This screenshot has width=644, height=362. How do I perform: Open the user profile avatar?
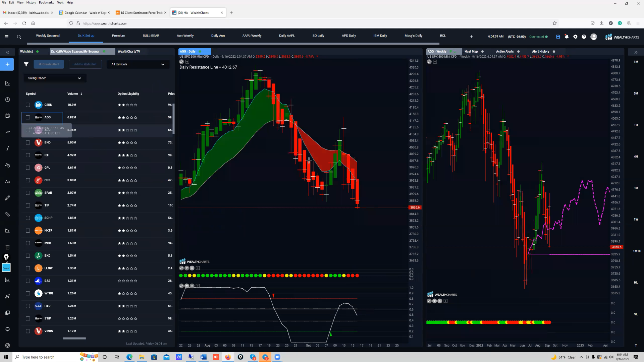(594, 37)
